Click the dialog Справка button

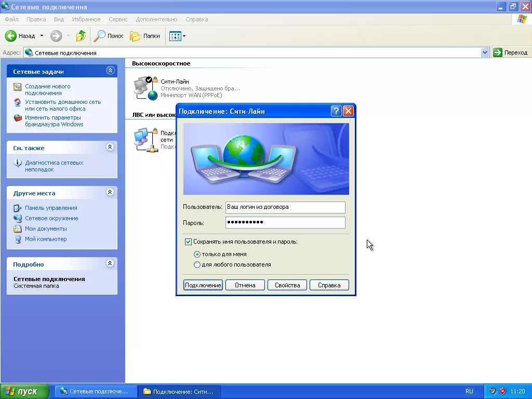[329, 285]
